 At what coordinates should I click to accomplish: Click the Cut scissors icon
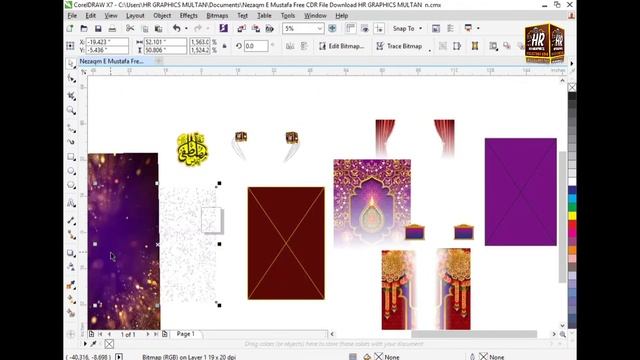pos(130,29)
